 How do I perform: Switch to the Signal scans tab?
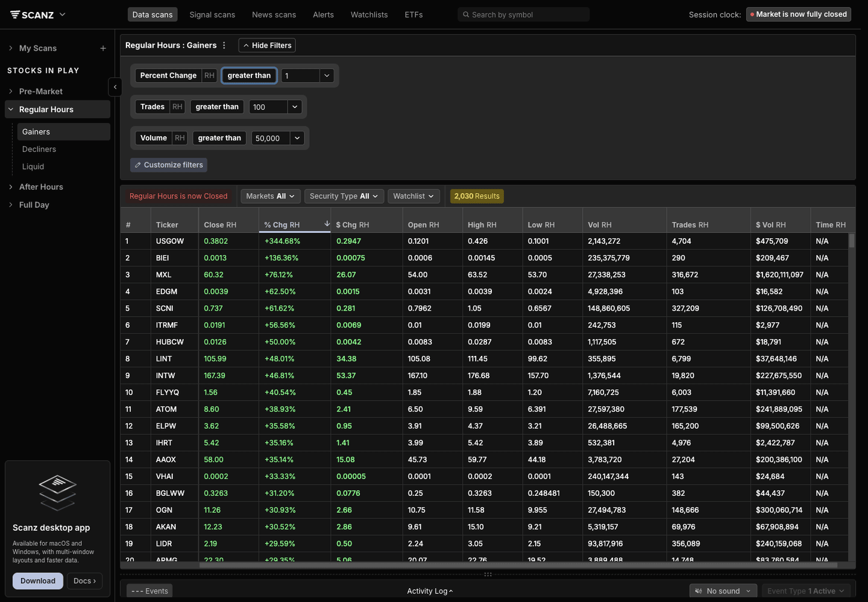pyautogui.click(x=212, y=14)
